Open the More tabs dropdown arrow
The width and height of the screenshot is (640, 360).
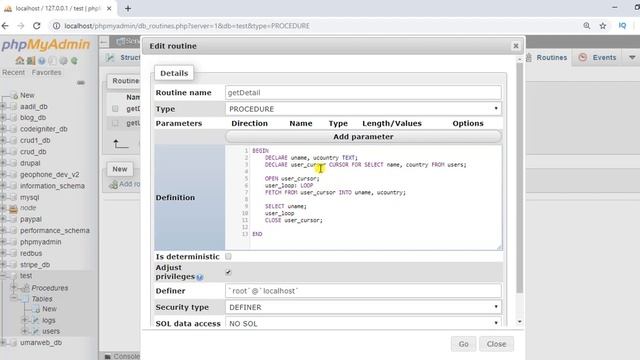632,58
